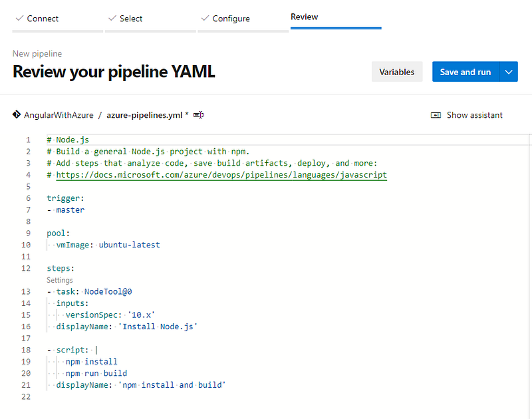This screenshot has width=532, height=419.
Task: Go back to the Connect tab
Action: pyautogui.click(x=43, y=19)
